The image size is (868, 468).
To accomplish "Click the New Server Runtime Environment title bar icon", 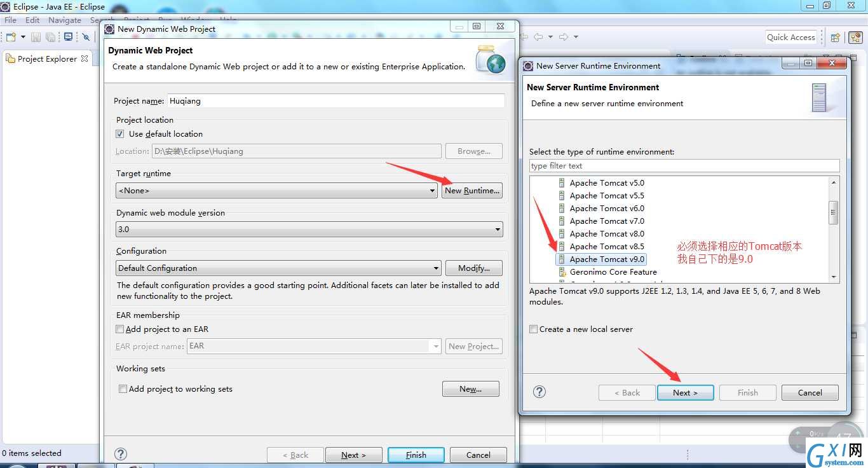I will point(529,65).
